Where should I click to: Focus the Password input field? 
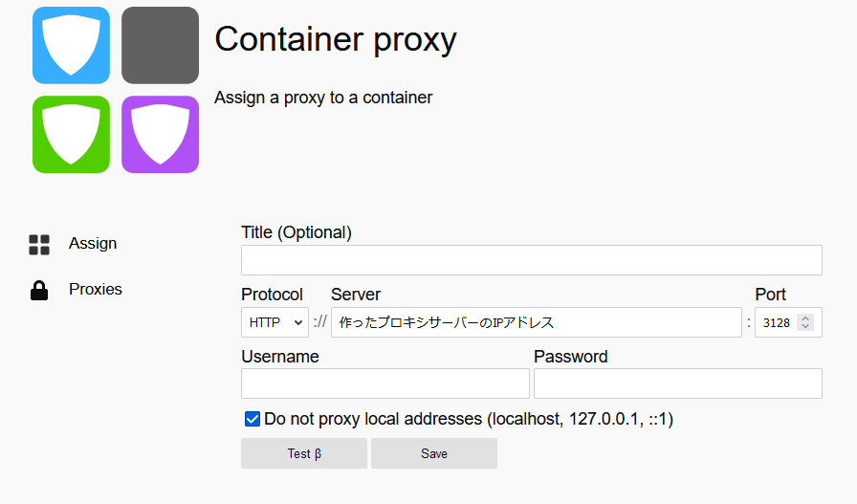(x=678, y=383)
